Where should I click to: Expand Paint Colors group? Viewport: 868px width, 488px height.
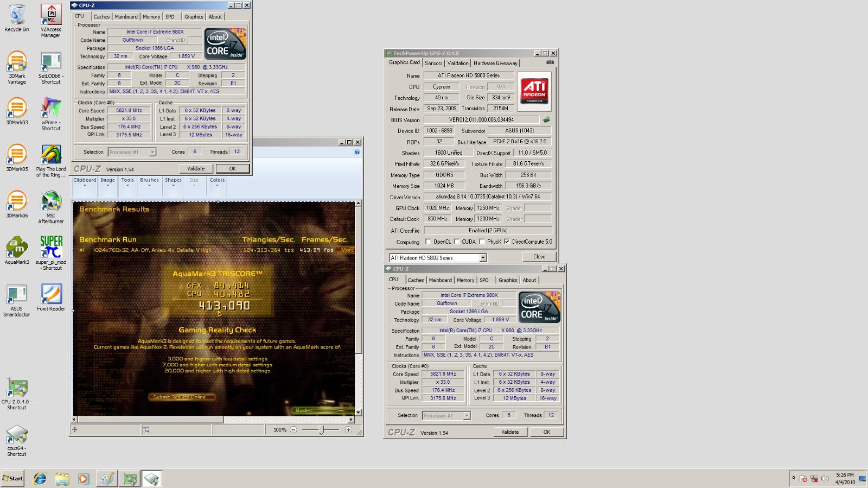point(217,183)
